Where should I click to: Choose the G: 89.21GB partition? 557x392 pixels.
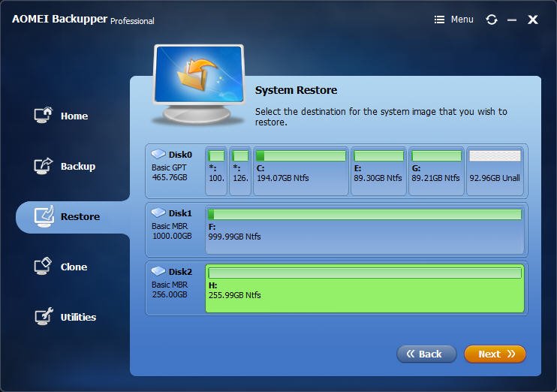[x=437, y=171]
